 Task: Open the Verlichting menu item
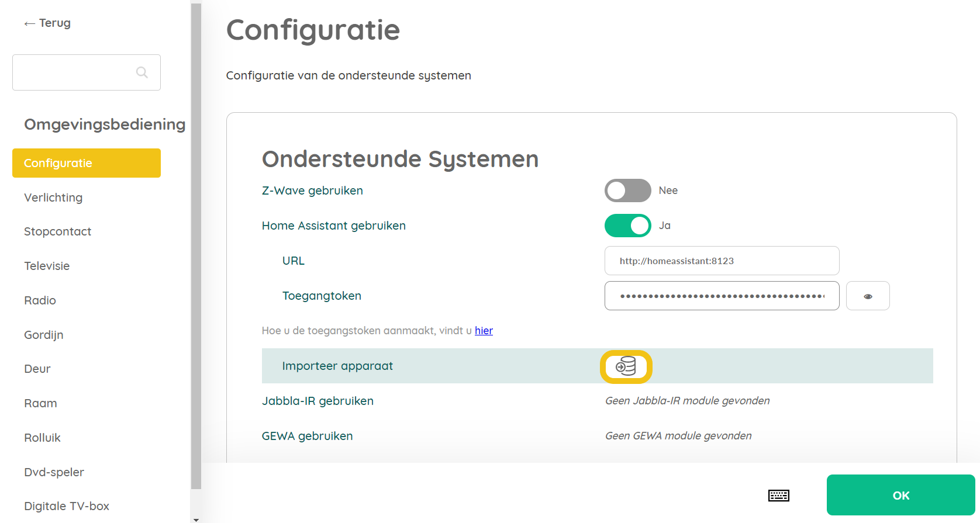[x=53, y=198]
